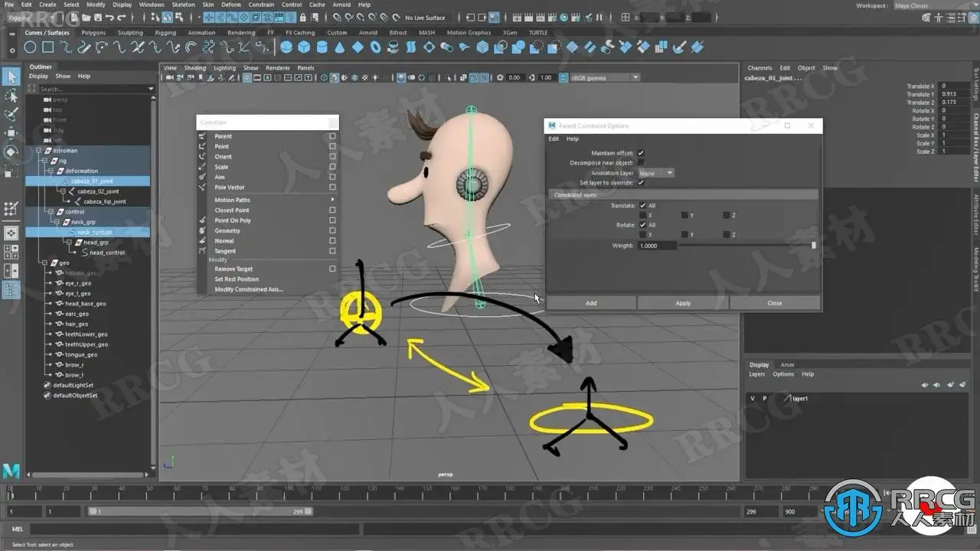Viewport: 980px width, 551px height.
Task: Click the Outliner Search field
Action: 90,89
